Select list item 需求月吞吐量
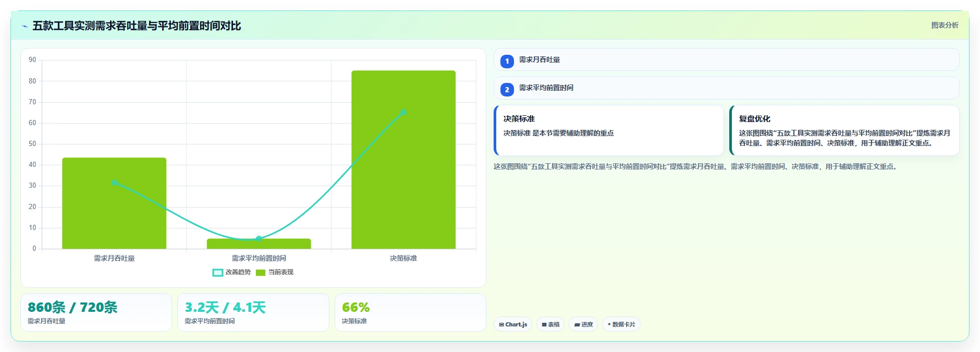The width and height of the screenshot is (980, 352). (726, 59)
